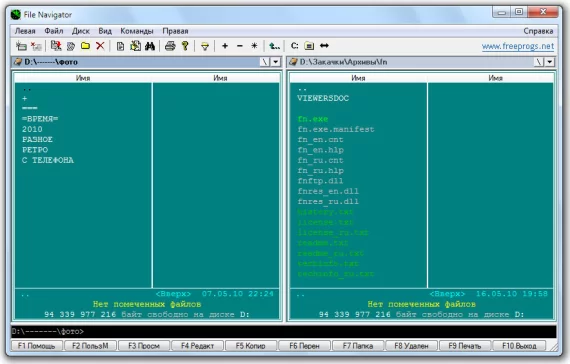Click the green up-arrow parent folder icon

coord(274,46)
